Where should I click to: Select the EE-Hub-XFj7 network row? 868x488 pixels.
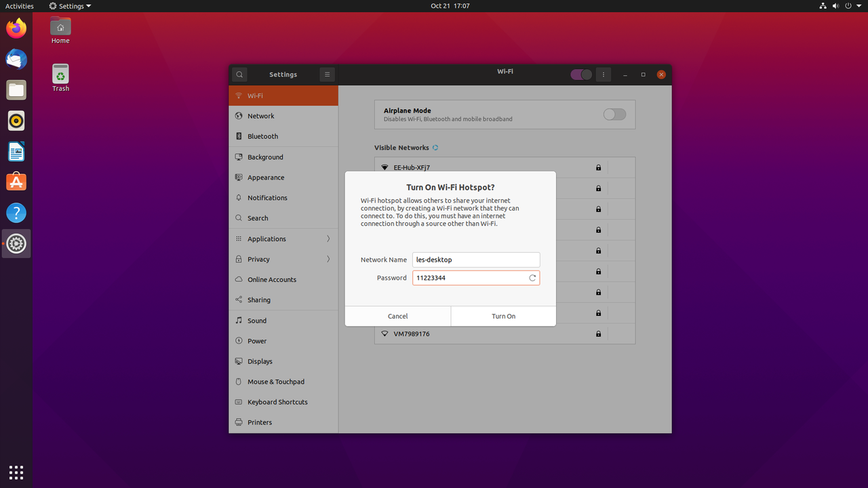pos(505,167)
